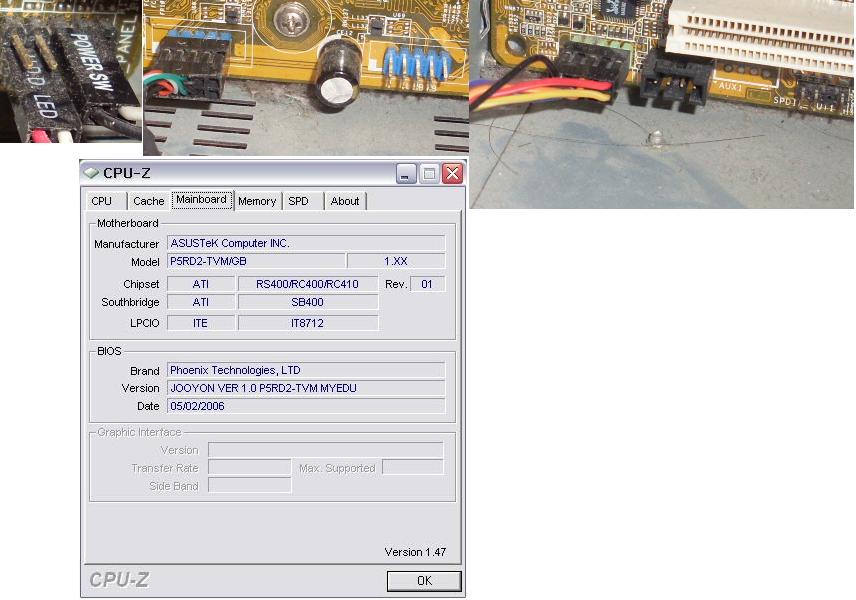Click the empty Side Band field
The height and width of the screenshot is (600, 856).
coord(249,486)
